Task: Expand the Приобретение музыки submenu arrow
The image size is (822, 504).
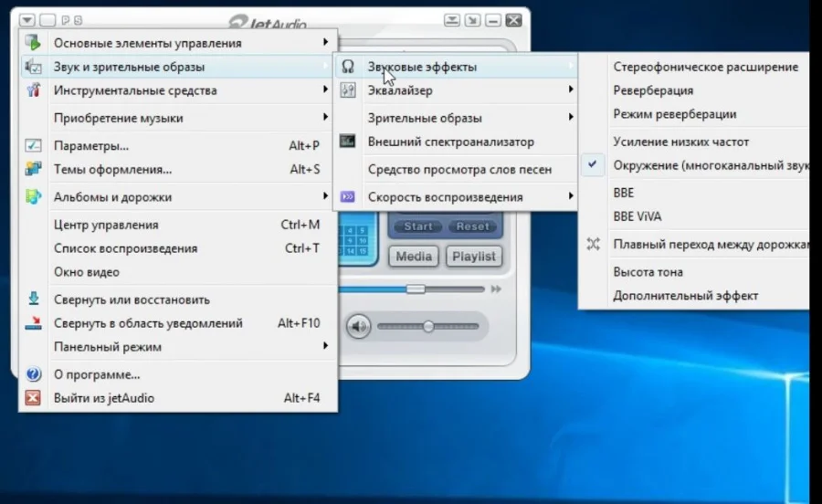Action: (x=325, y=117)
